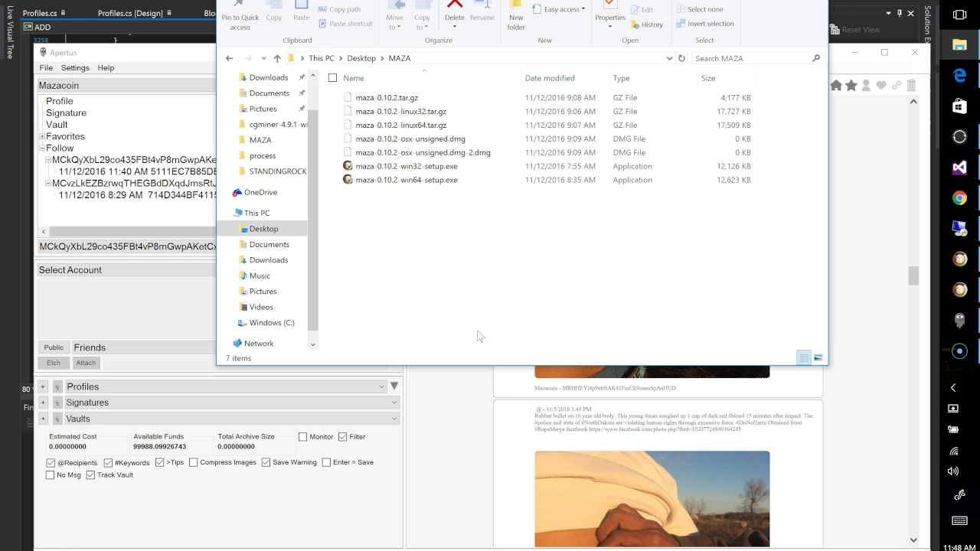Screen dimensions: 980x551
Task: Open the Settings menu in Apertus
Action: click(x=75, y=68)
